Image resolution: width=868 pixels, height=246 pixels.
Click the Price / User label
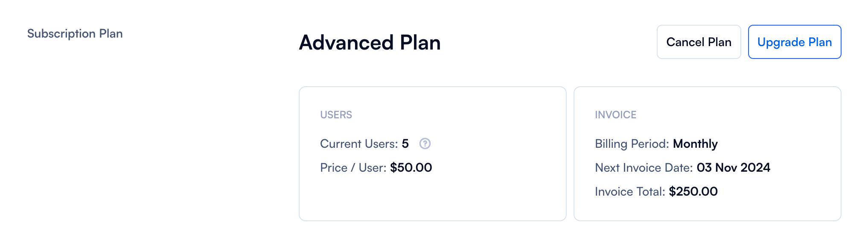[353, 168]
